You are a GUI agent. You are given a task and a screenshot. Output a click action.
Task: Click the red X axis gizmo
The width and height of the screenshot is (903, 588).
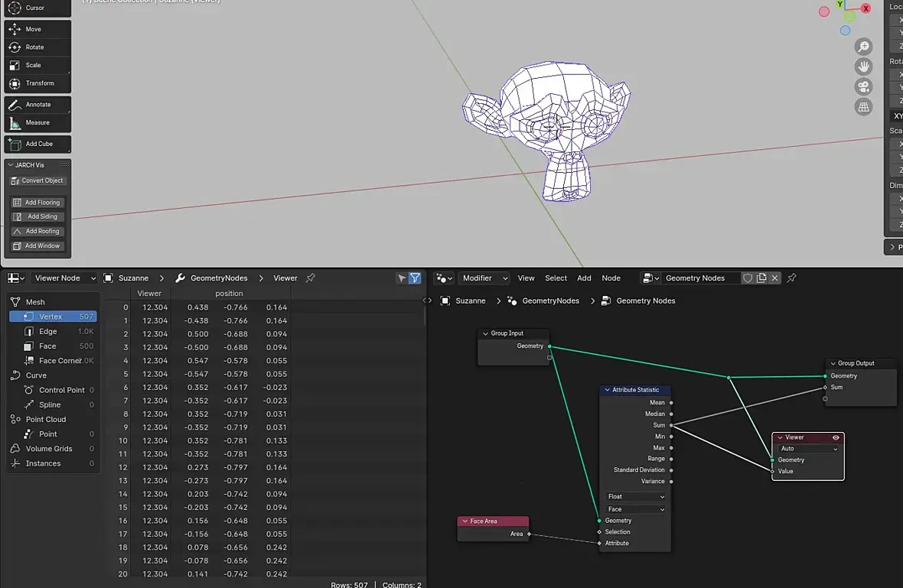coord(866,8)
